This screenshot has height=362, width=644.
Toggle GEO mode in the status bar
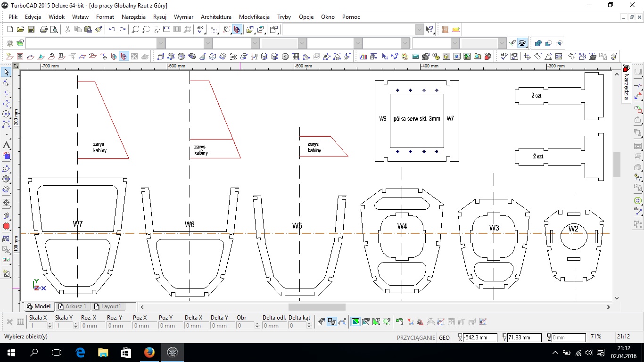444,337
